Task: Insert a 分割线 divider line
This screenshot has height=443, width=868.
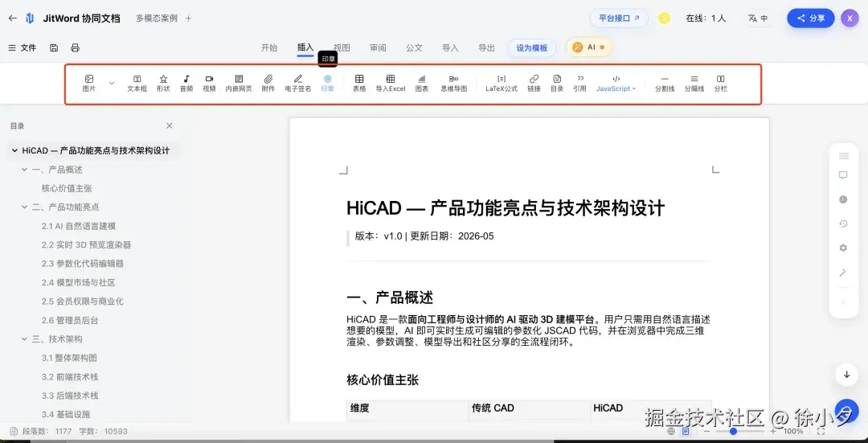Action: coord(665,83)
